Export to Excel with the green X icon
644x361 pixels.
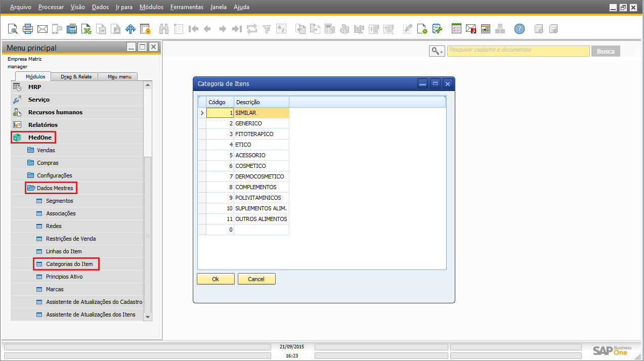[x=87, y=29]
